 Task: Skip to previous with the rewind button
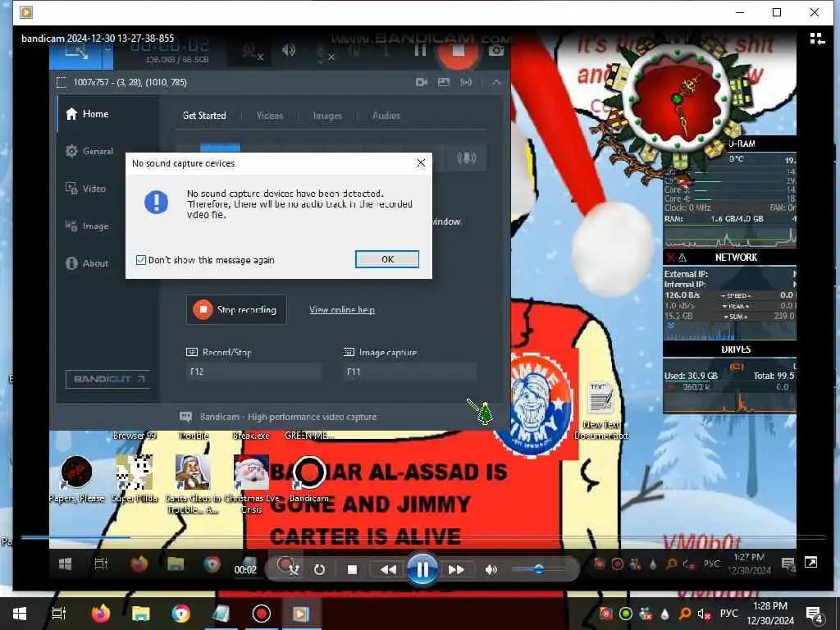tap(388, 569)
